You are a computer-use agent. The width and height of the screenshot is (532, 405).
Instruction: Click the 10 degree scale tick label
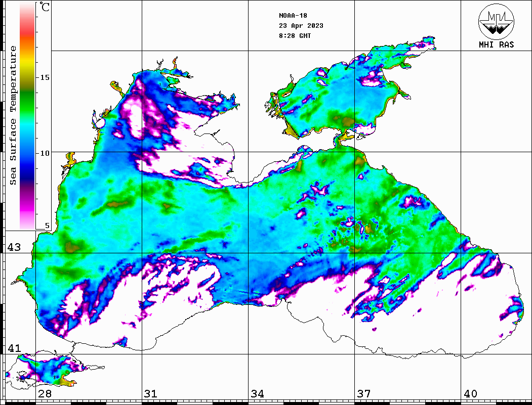pyautogui.click(x=45, y=153)
